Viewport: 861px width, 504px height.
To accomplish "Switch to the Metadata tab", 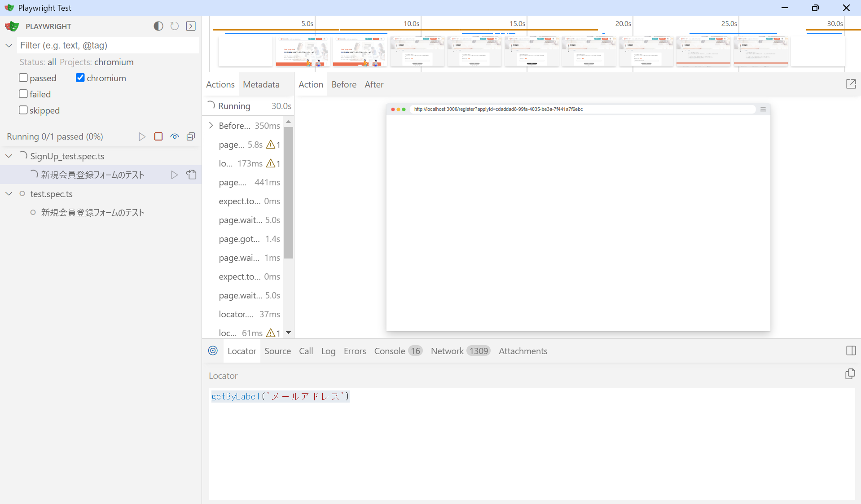I will tap(261, 84).
